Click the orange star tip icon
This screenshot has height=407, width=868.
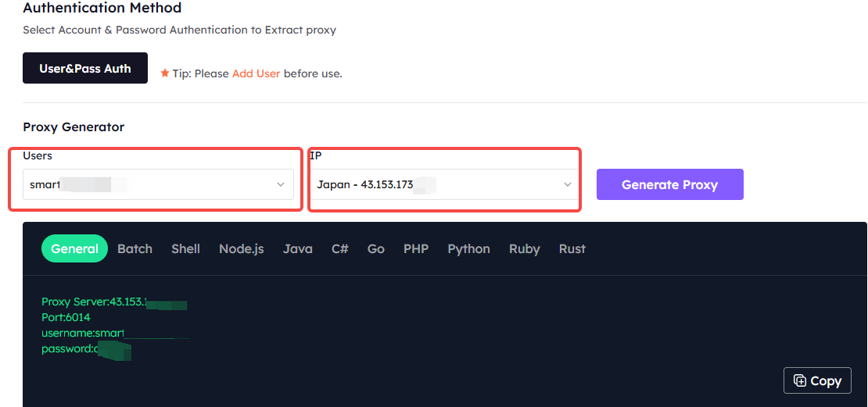tap(164, 73)
